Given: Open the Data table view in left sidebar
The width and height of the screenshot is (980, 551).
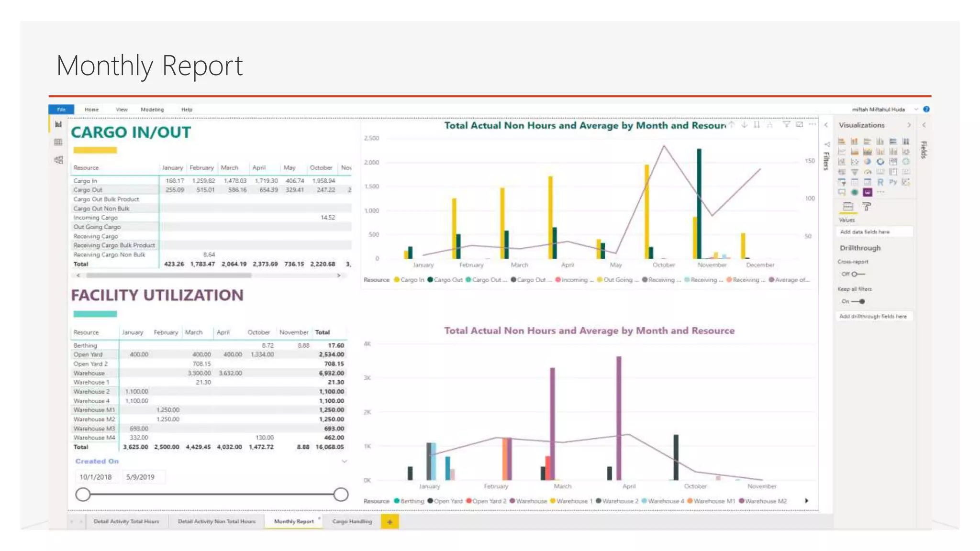Looking at the screenshot, I should (58, 142).
